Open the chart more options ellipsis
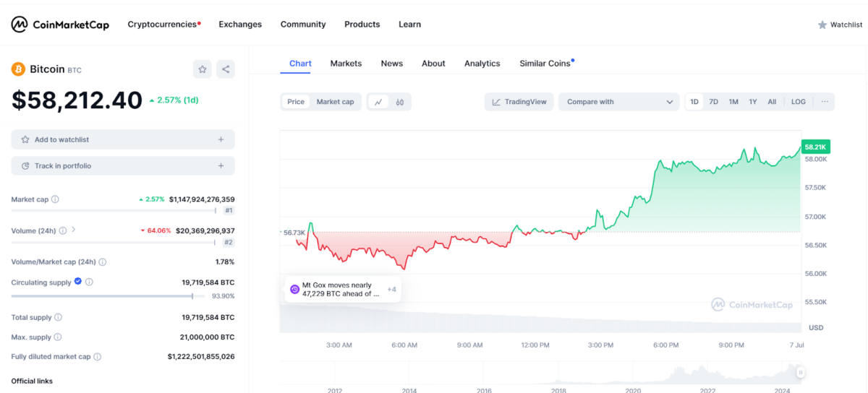 point(825,102)
